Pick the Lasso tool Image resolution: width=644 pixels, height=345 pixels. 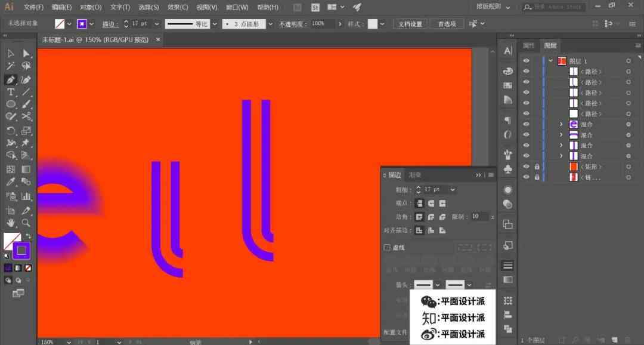26,66
